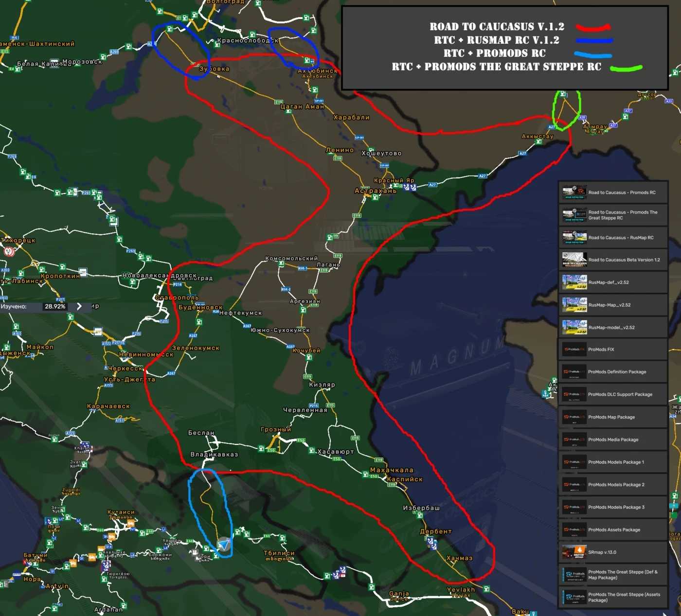Open the RusMap-def_v2.52 thumbnail

point(574,282)
